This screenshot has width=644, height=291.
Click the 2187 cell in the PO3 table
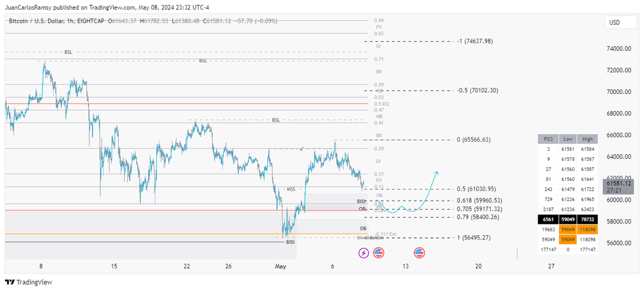pos(548,209)
